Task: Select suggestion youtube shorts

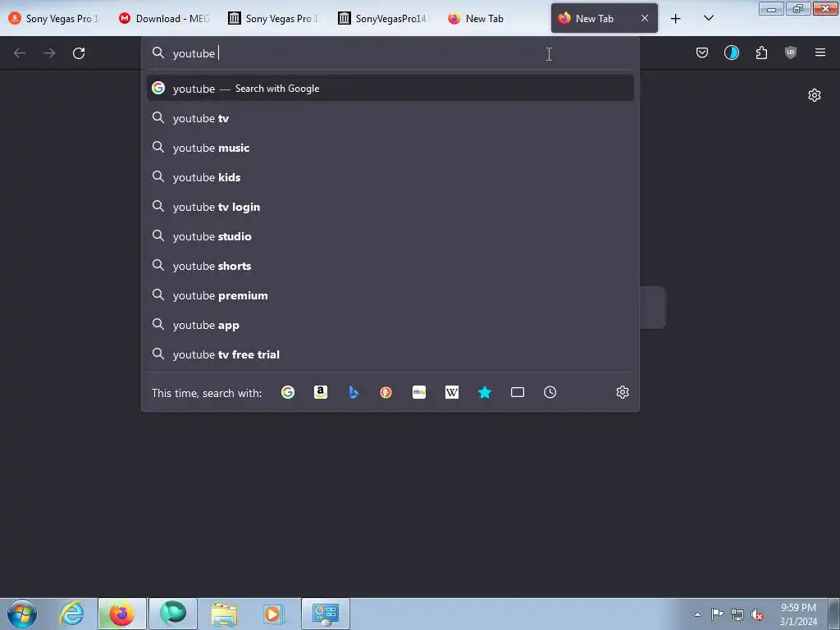Action: [390, 266]
